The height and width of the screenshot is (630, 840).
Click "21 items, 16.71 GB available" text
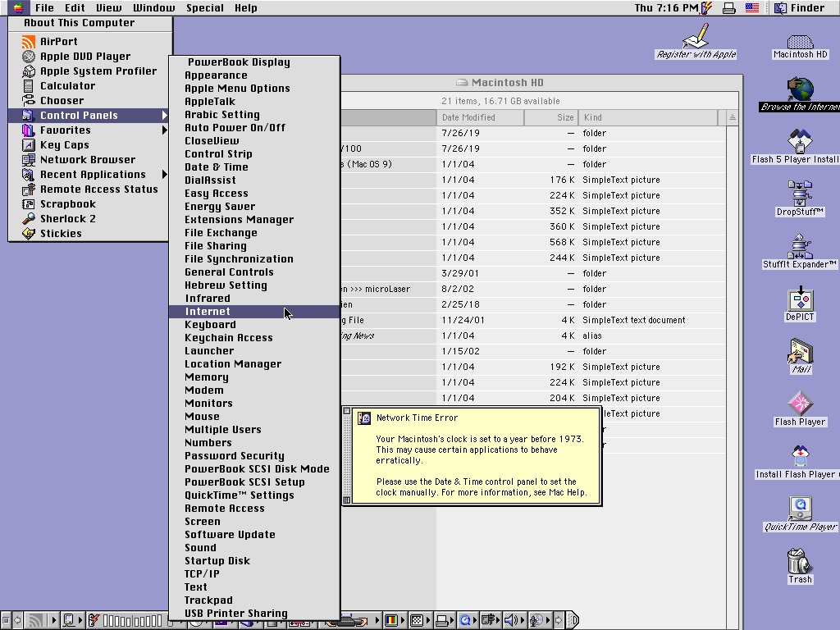click(500, 101)
